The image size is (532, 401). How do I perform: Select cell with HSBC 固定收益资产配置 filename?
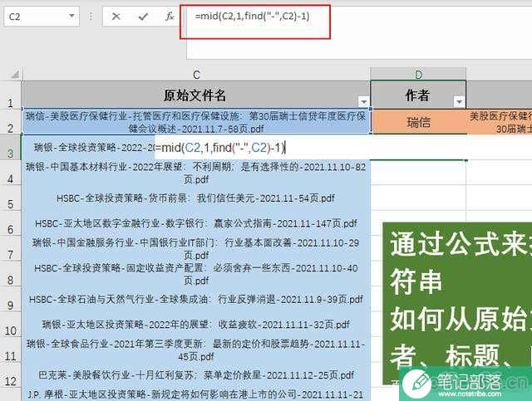click(x=196, y=274)
